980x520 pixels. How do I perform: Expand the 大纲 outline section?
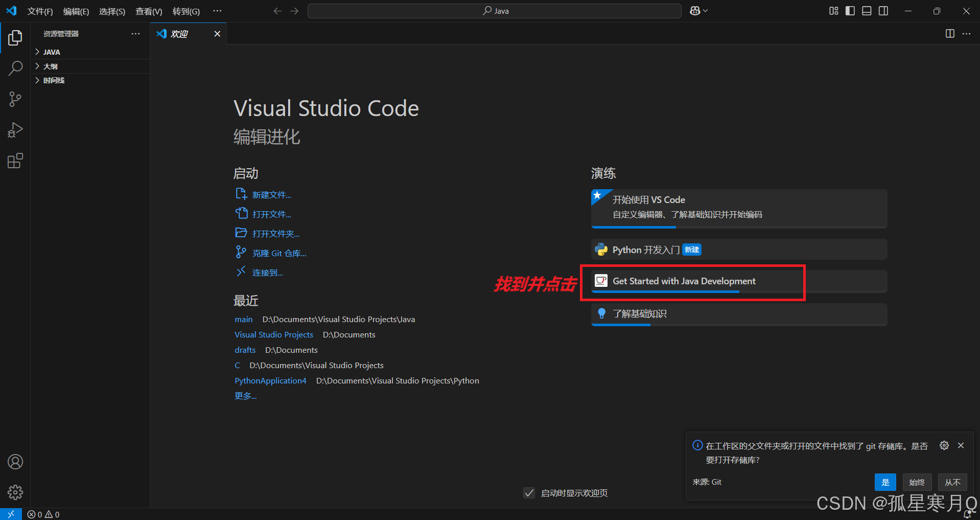90,66
